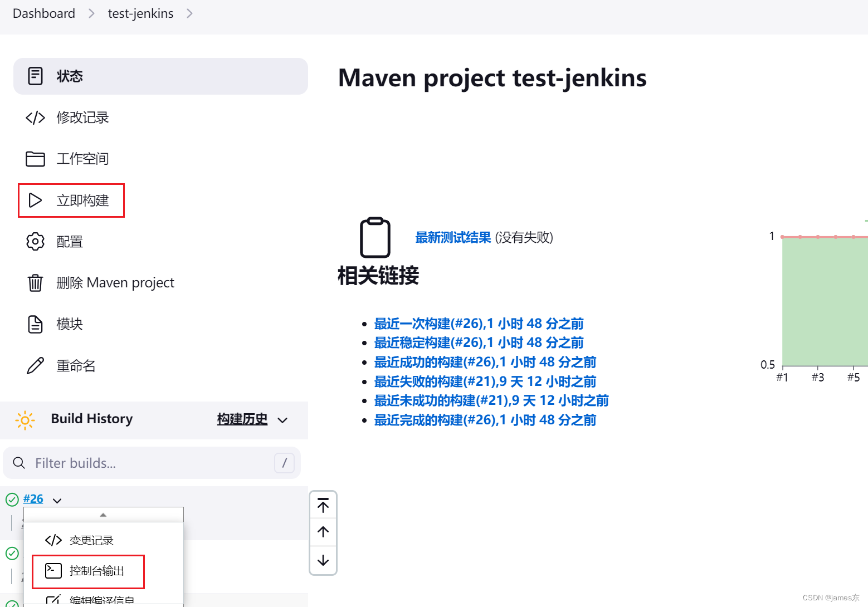Image resolution: width=868 pixels, height=607 pixels.
Task: Click the clipboard test result icon
Action: (x=375, y=237)
